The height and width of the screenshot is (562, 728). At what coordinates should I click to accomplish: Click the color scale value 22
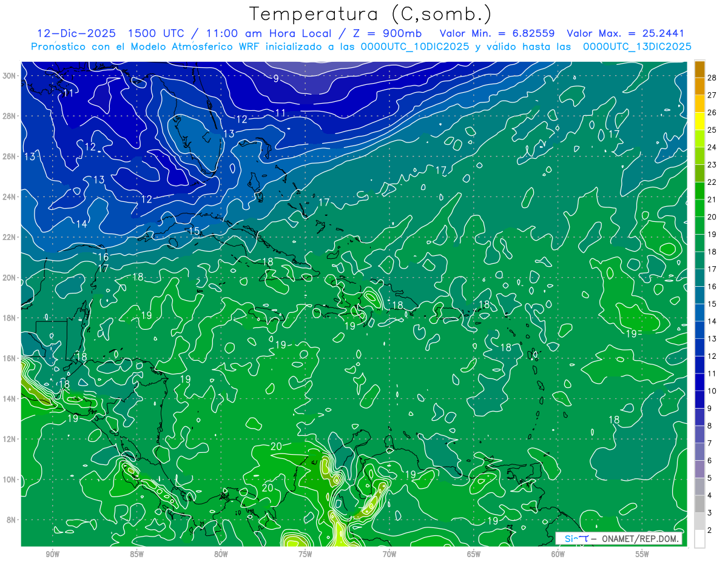712,182
